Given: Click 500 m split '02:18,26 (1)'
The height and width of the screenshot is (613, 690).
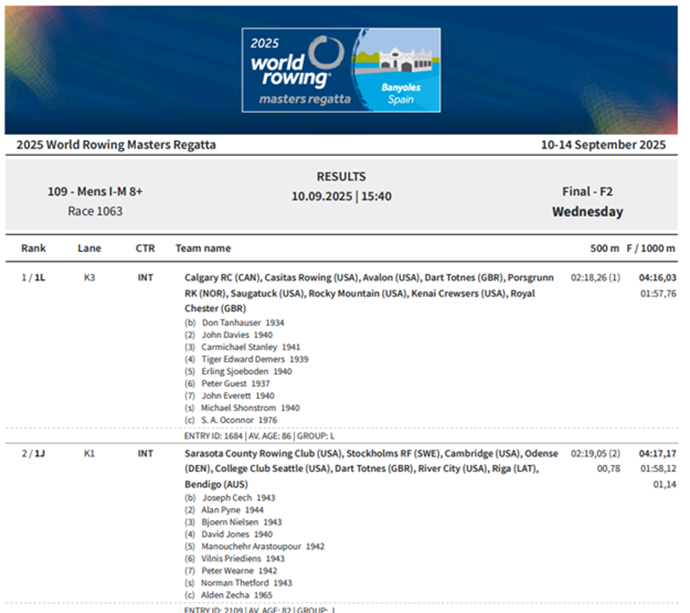Looking at the screenshot, I should coord(595,278).
